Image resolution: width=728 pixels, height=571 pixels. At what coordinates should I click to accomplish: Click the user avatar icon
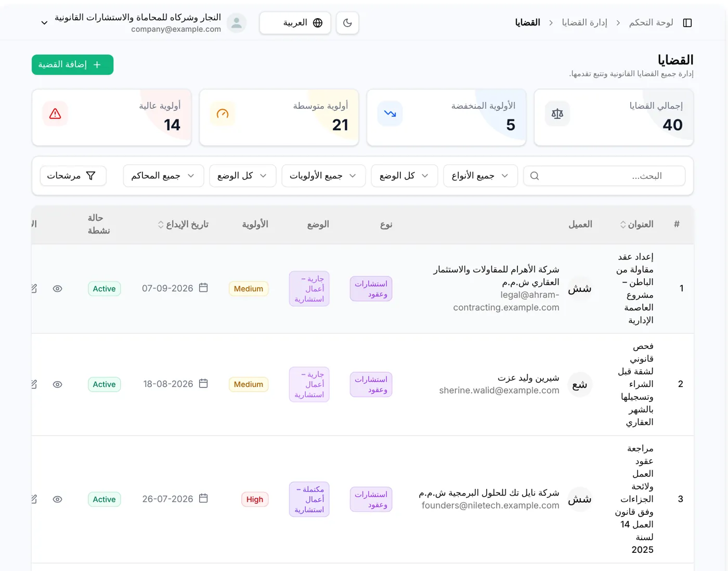coord(237,23)
